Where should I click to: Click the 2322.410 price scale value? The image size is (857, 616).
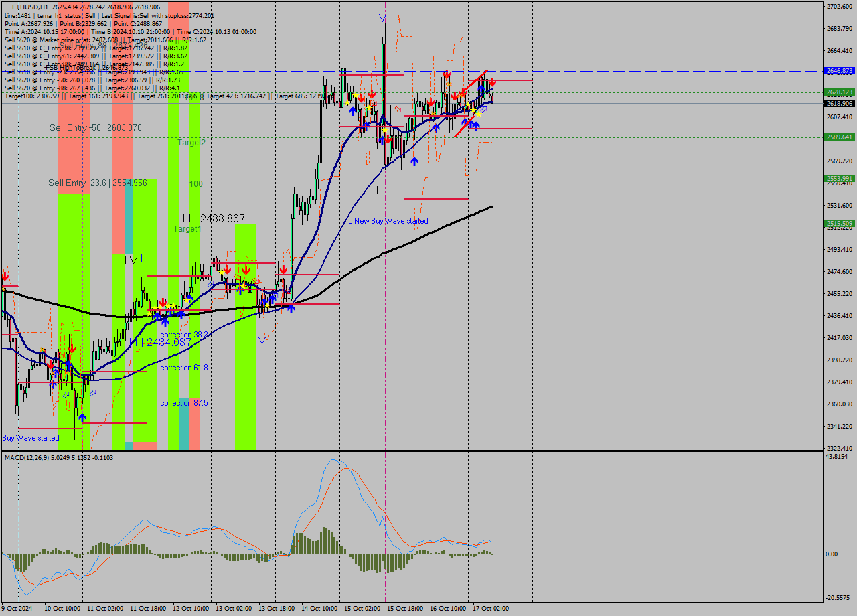click(840, 449)
